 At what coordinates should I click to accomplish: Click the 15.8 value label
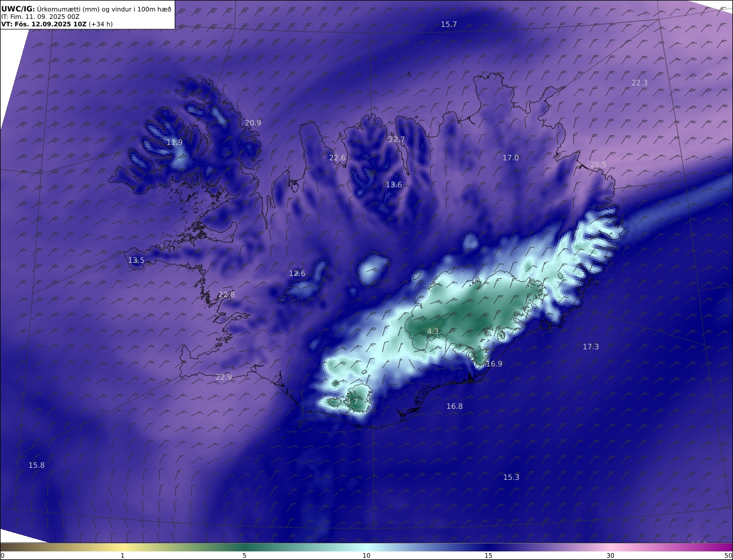pos(36,465)
